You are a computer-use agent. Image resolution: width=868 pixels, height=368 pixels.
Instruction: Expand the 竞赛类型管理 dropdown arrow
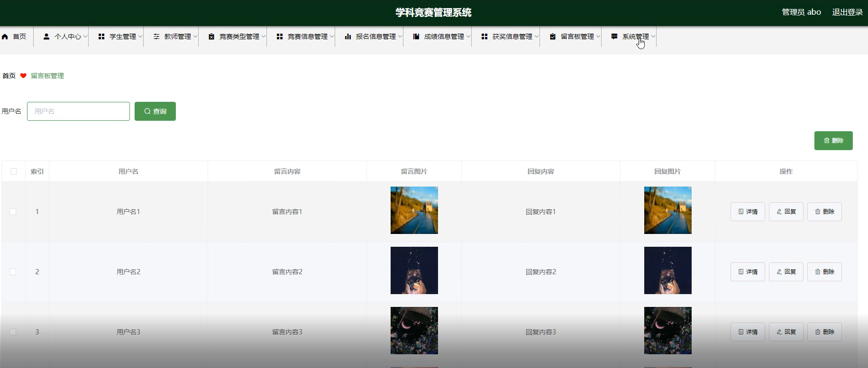click(264, 36)
